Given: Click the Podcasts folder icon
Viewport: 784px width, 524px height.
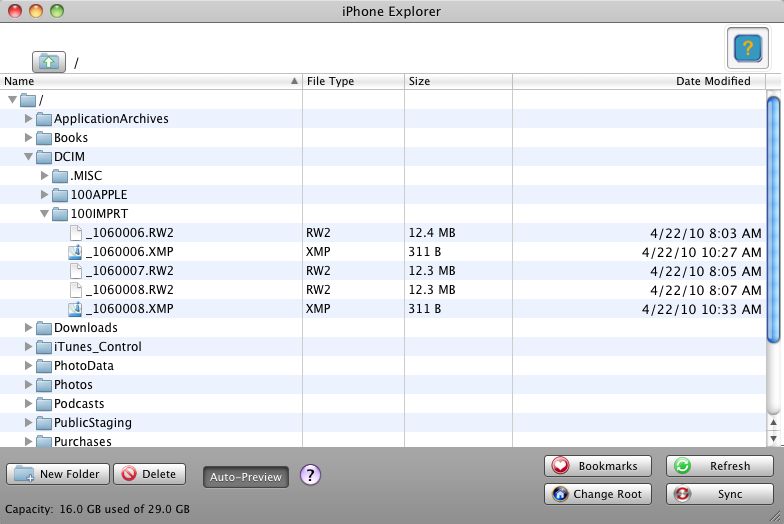Looking at the screenshot, I should (x=44, y=404).
